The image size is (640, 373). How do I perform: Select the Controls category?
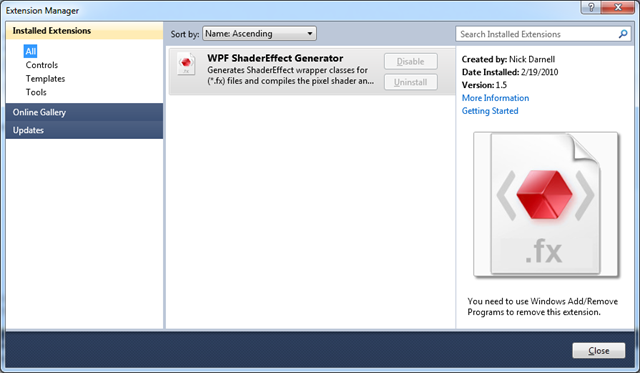(x=42, y=65)
